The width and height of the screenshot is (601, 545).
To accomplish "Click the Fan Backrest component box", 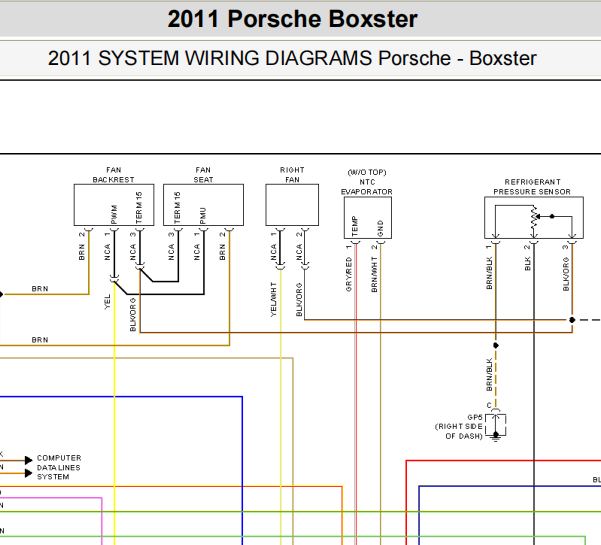I will coord(114,205).
